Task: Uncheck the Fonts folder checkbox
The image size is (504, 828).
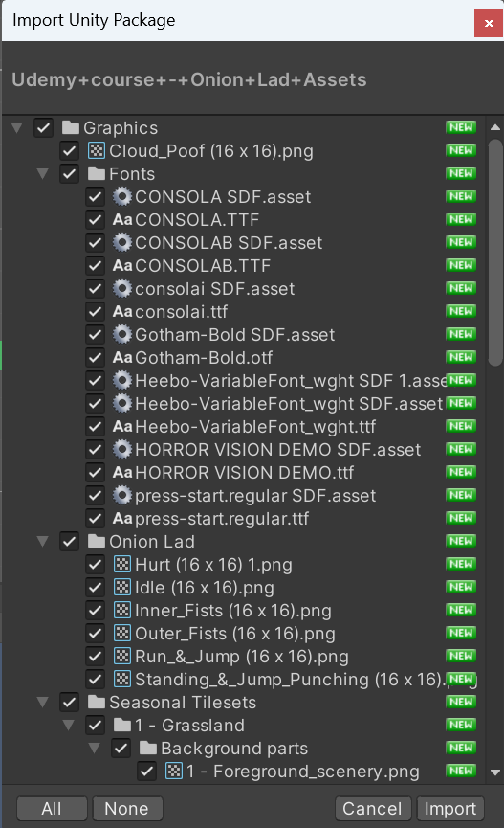Action: tap(69, 173)
